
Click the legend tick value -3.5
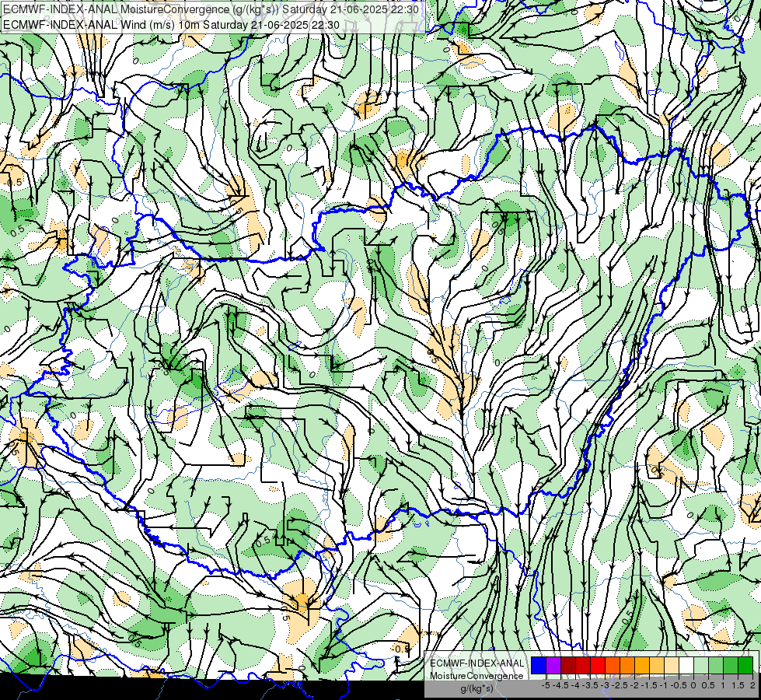pyautogui.click(x=590, y=685)
